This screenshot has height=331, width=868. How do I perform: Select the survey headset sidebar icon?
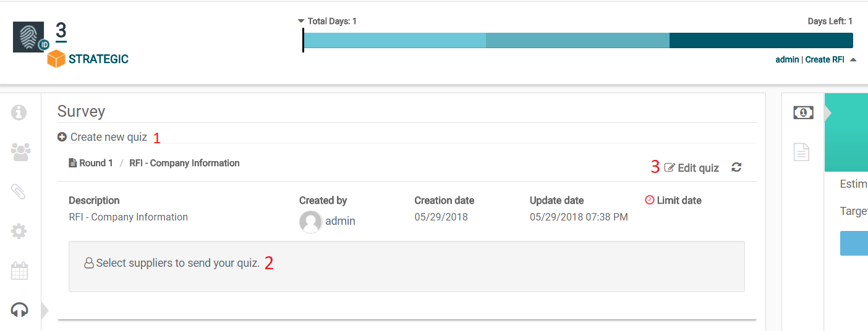point(20,309)
